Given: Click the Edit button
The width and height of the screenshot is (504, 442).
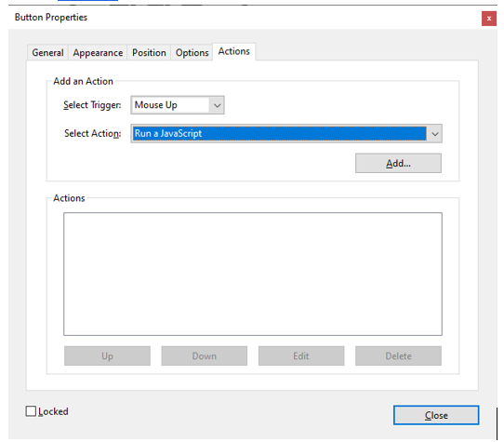Looking at the screenshot, I should (x=301, y=355).
